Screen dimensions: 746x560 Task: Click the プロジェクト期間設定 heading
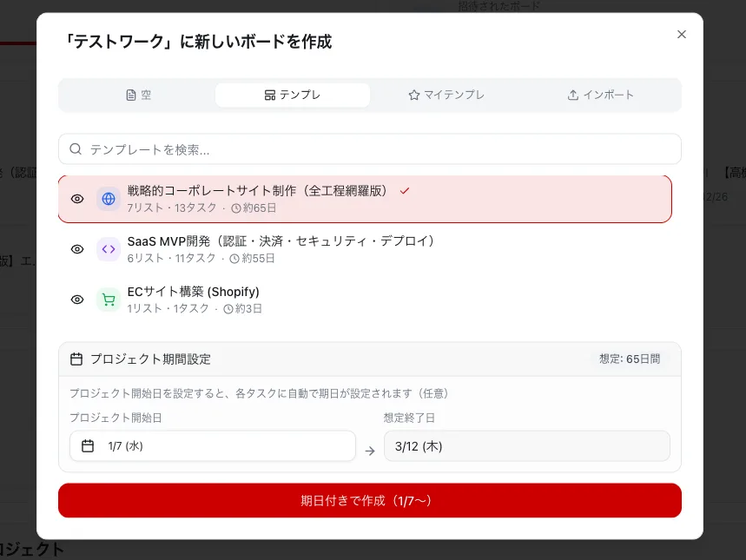point(150,359)
